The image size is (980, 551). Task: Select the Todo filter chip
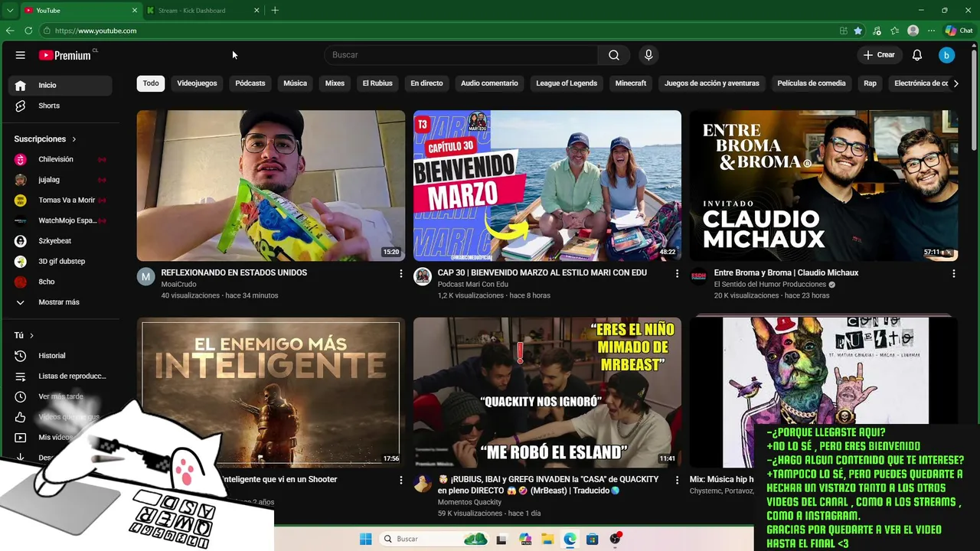click(151, 83)
